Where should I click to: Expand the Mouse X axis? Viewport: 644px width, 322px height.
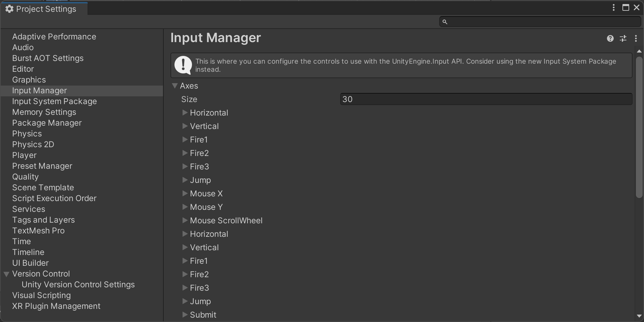(185, 193)
